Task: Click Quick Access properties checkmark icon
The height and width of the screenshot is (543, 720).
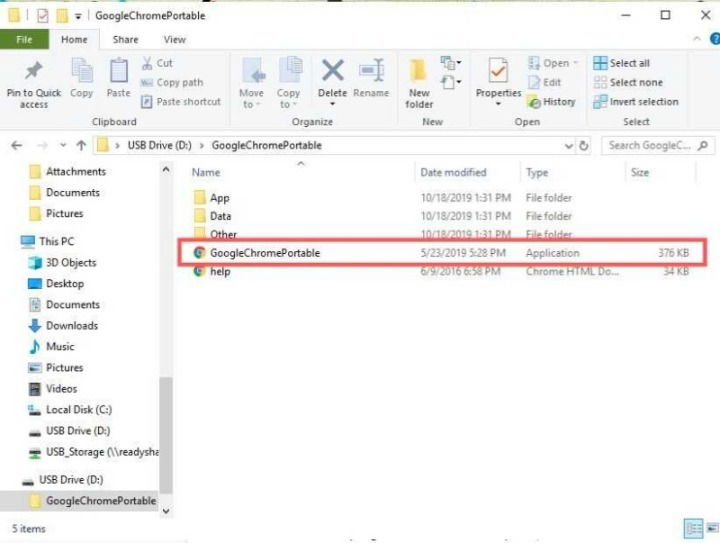Action: point(42,16)
